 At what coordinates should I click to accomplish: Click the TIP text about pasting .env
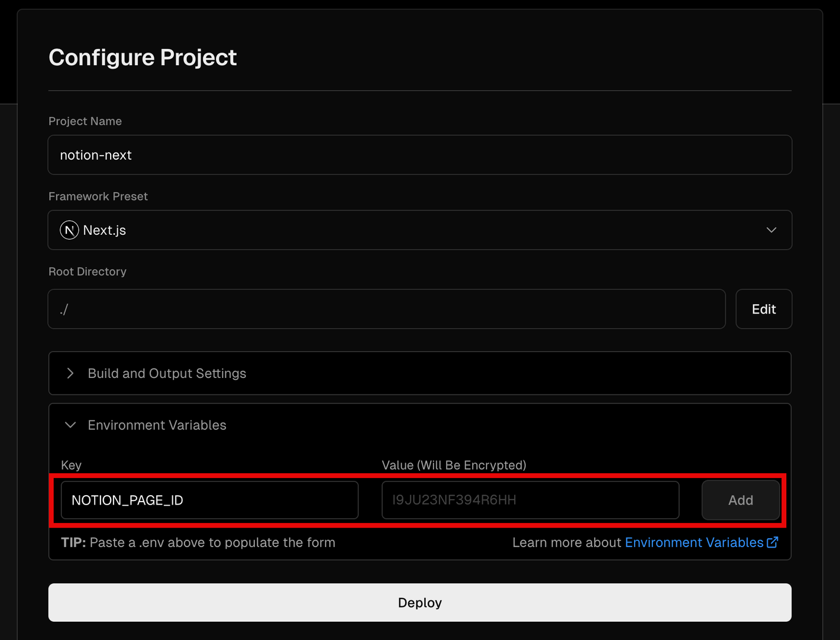coord(198,542)
